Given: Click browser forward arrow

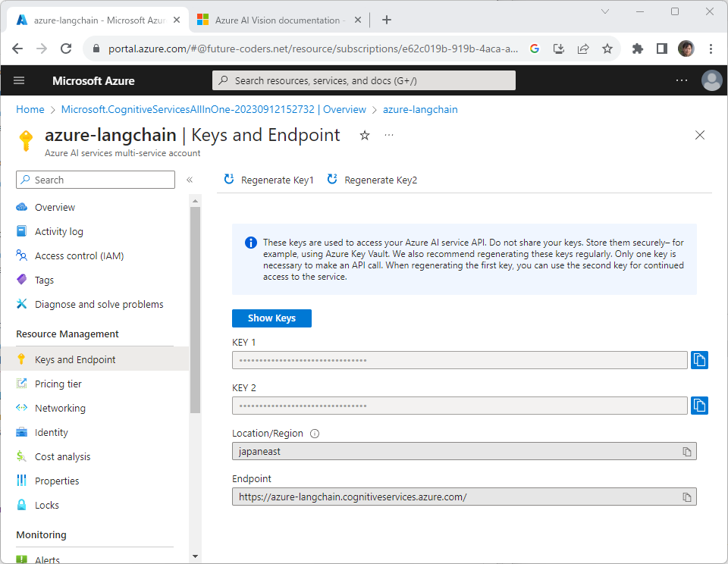Looking at the screenshot, I should point(42,49).
